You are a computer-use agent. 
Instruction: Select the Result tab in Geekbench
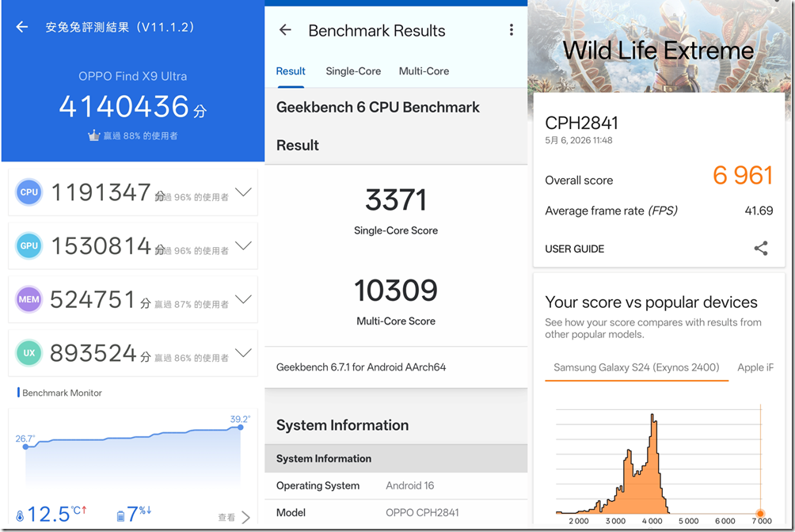[291, 71]
